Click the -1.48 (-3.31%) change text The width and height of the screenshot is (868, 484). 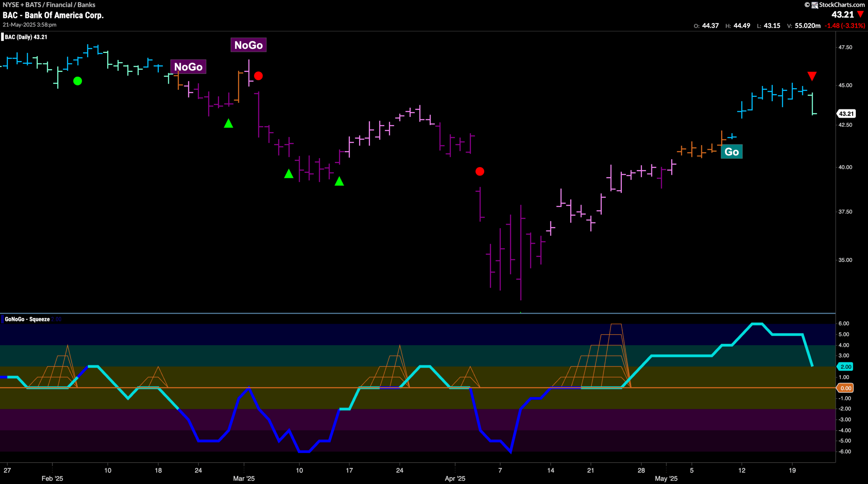pos(845,26)
